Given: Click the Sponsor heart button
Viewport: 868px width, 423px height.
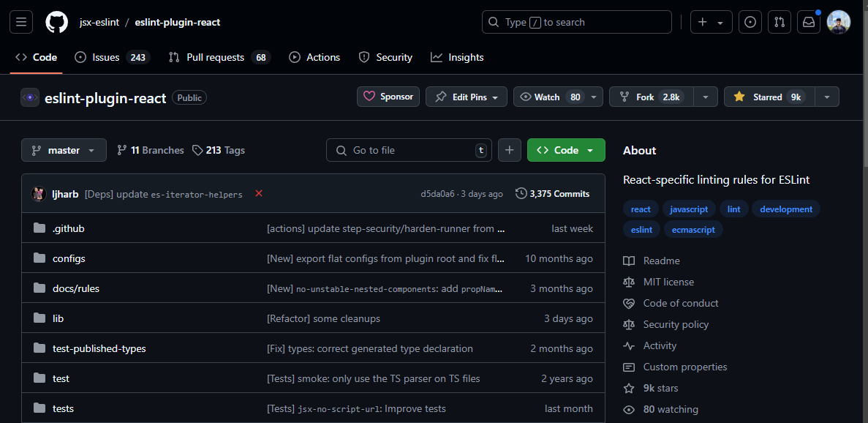Looking at the screenshot, I should (x=388, y=97).
